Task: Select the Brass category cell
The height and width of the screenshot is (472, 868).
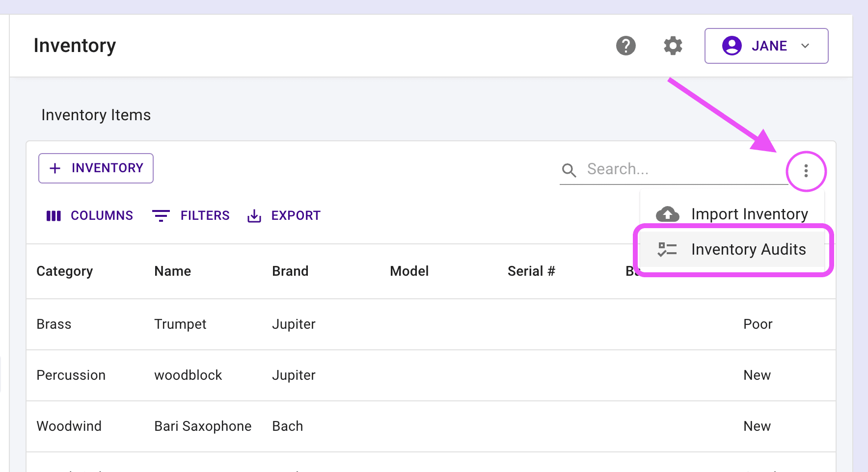Action: point(54,324)
